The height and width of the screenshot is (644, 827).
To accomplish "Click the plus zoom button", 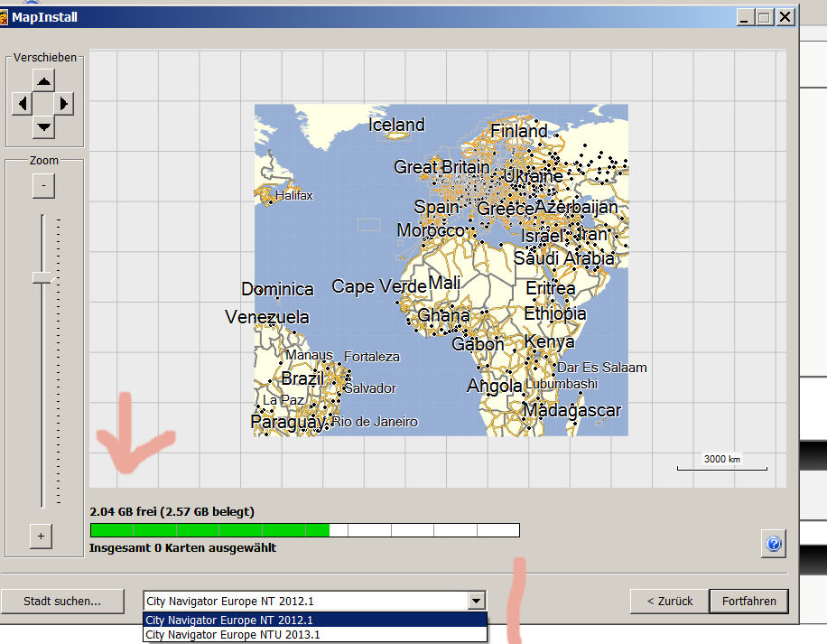I will (40, 536).
